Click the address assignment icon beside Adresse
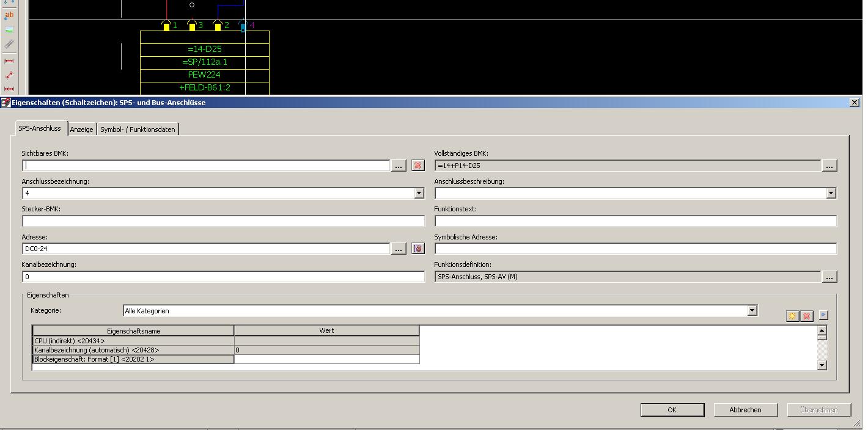868x430 pixels. (x=417, y=249)
